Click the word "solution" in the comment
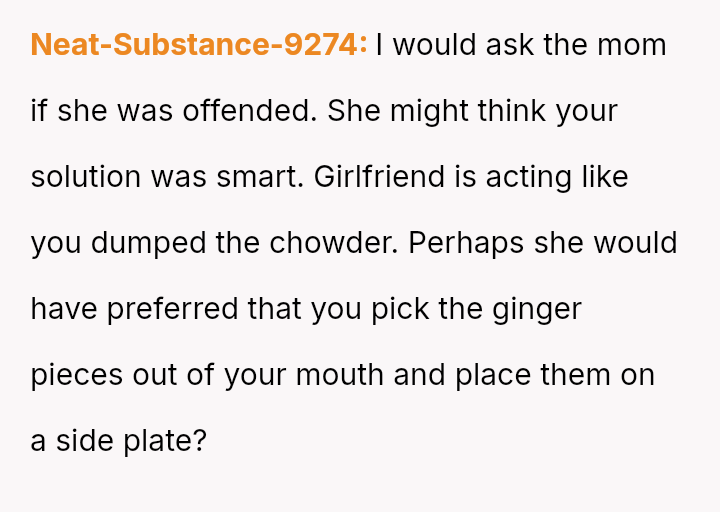The height and width of the screenshot is (512, 720). [x=86, y=177]
